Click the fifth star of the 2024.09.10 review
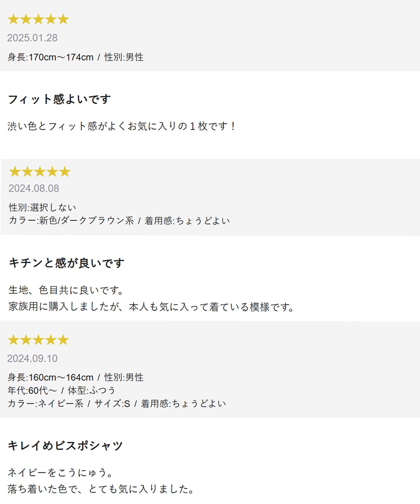420x504 pixels. pyautogui.click(x=63, y=340)
